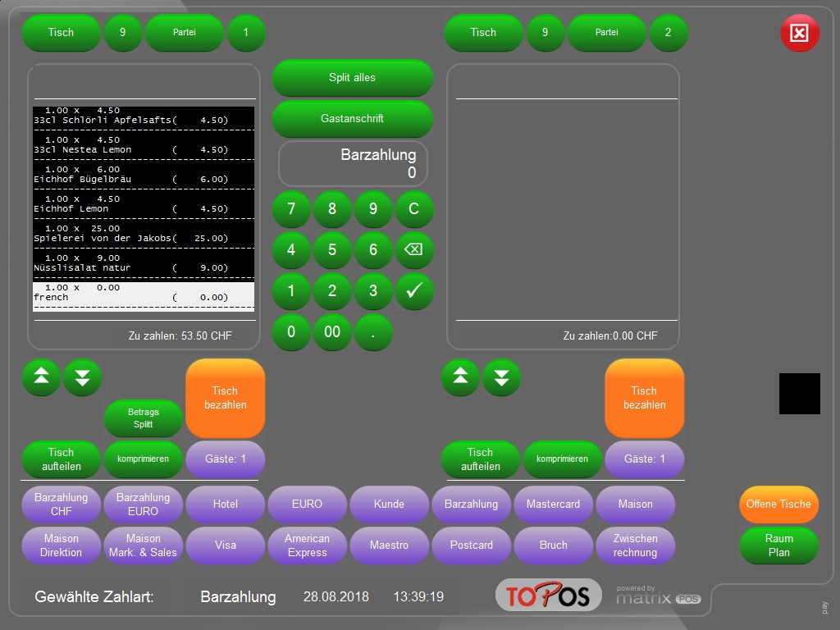The image size is (840, 630).
Task: Open Gäste: 1 selector on left
Action: pos(226,459)
